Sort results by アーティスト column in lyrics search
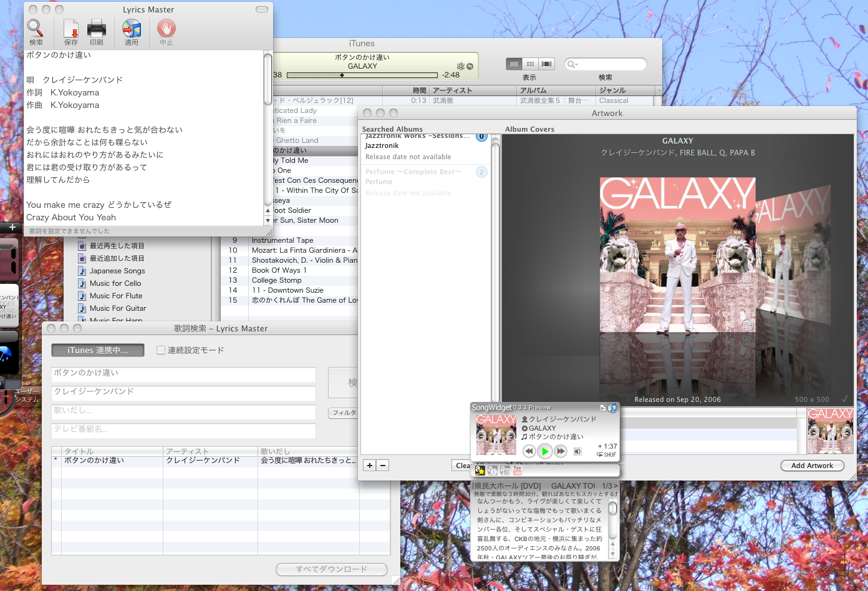 [x=211, y=451]
